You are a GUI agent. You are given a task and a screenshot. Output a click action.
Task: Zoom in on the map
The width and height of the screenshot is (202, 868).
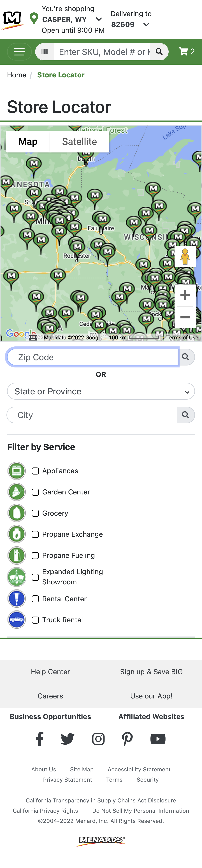(185, 295)
